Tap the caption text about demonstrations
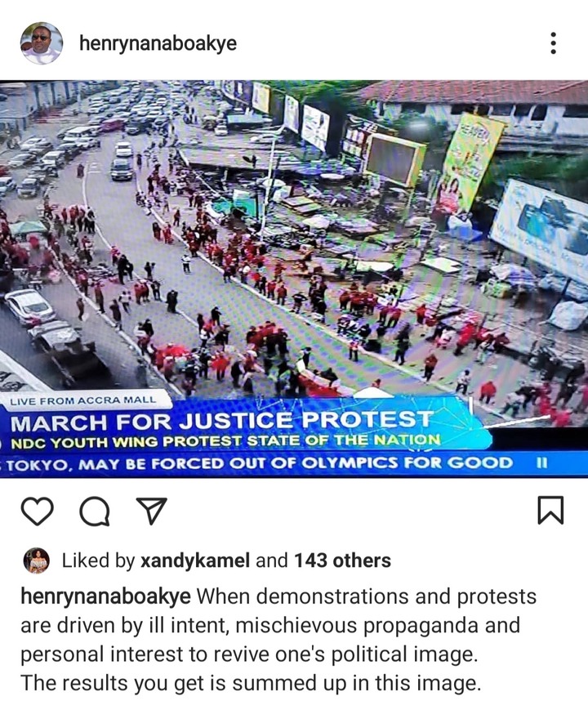The width and height of the screenshot is (588, 701). pos(278,639)
